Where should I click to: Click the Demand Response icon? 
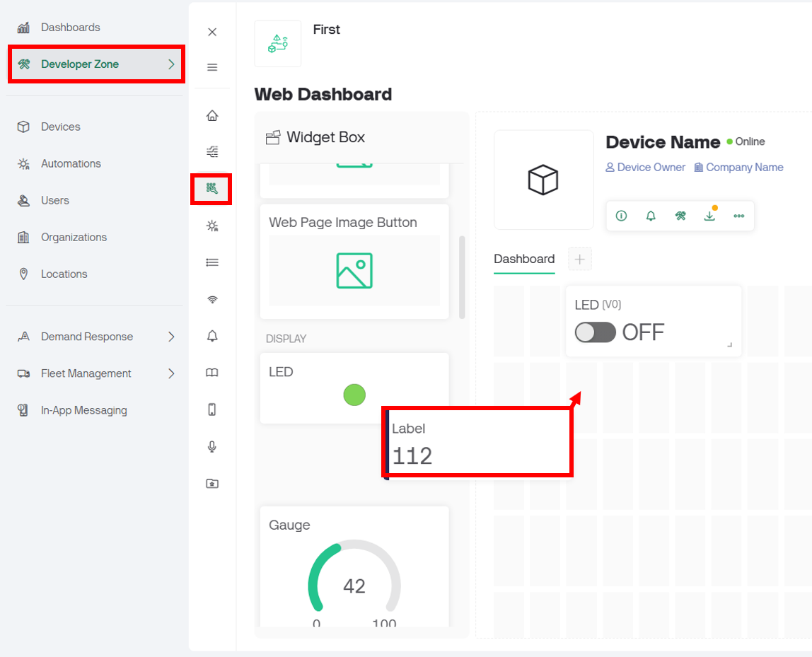click(23, 337)
